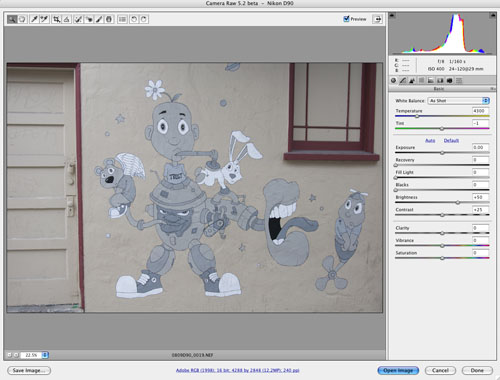
Task: Click the Tint slider handle
Action: (x=442, y=128)
